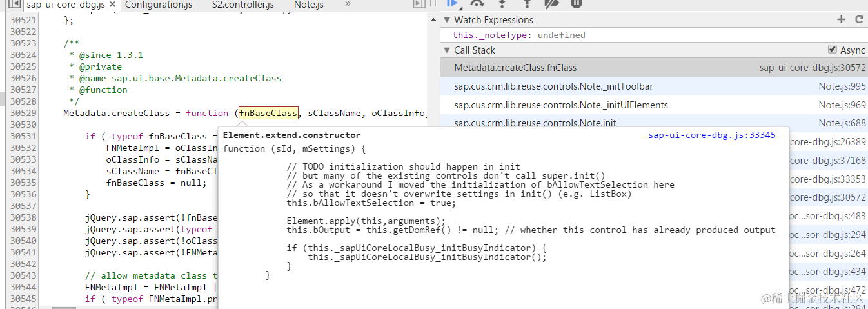The image size is (868, 309).
Task: Collapse the Call Stack section
Action: 446,50
